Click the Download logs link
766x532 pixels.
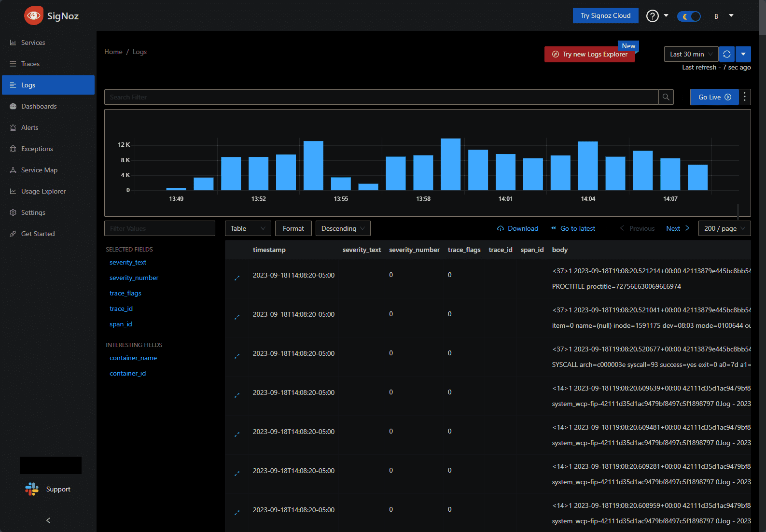point(517,228)
